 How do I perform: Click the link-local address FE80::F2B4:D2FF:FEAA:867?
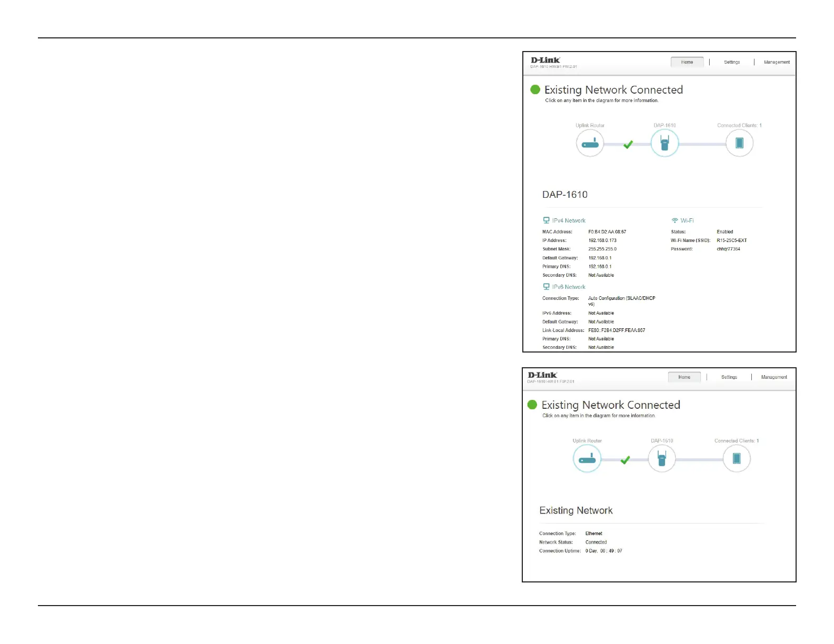pyautogui.click(x=617, y=330)
